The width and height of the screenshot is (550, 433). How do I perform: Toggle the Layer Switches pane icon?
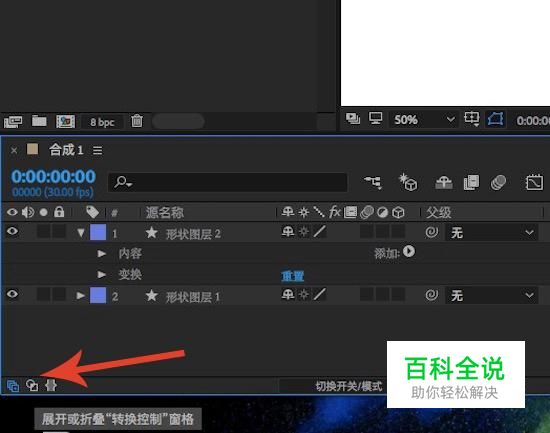pos(13,386)
